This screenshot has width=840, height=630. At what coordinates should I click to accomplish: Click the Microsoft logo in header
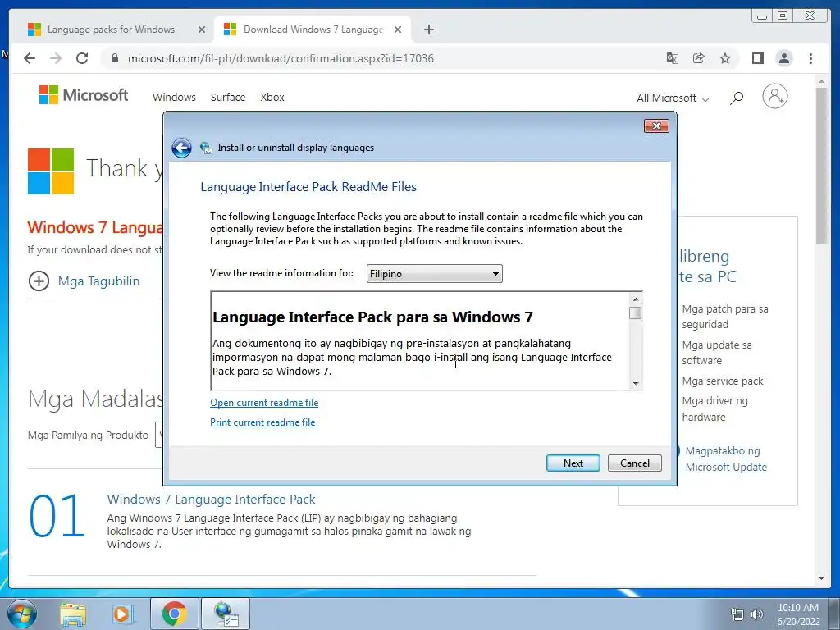[x=84, y=95]
